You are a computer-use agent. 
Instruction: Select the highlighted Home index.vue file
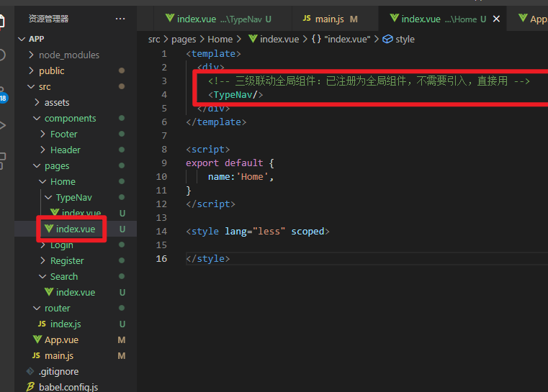click(x=76, y=229)
